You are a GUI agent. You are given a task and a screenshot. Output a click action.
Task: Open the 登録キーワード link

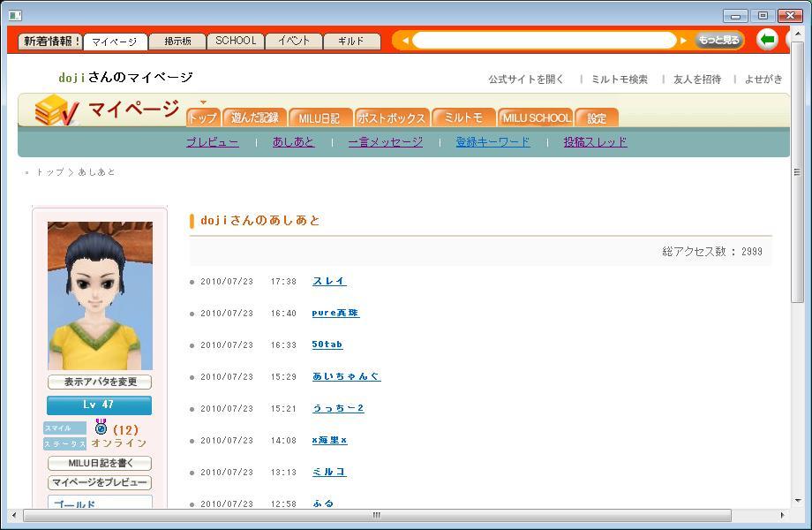pyautogui.click(x=492, y=142)
